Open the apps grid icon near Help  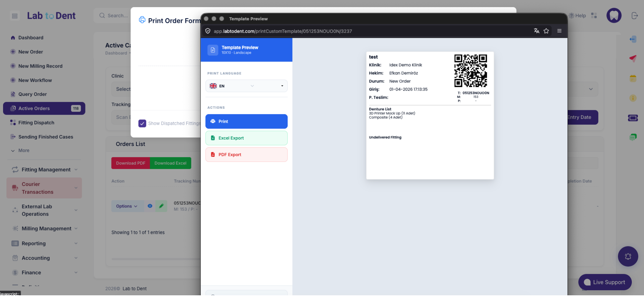(x=594, y=16)
